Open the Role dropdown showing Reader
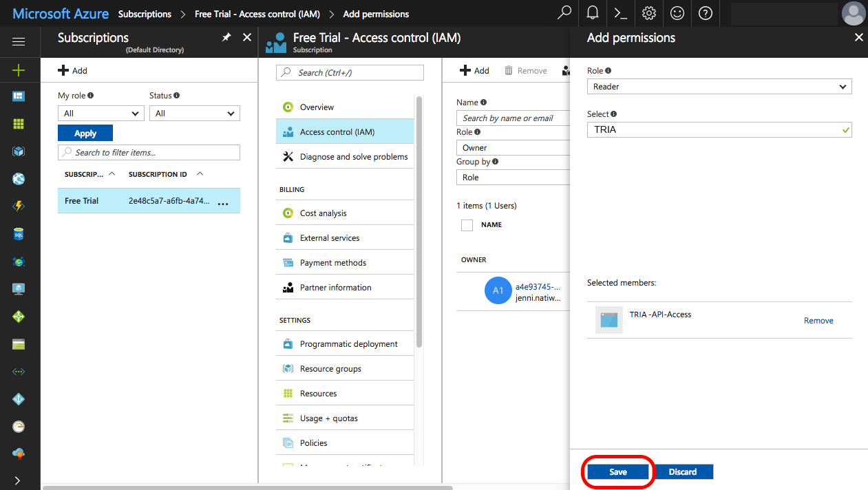The width and height of the screenshot is (868, 490). coord(719,87)
